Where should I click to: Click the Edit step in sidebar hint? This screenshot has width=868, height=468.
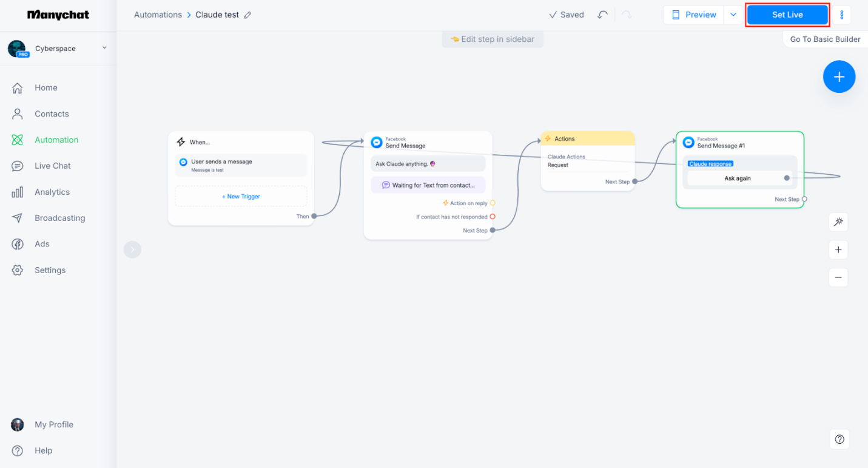click(493, 39)
